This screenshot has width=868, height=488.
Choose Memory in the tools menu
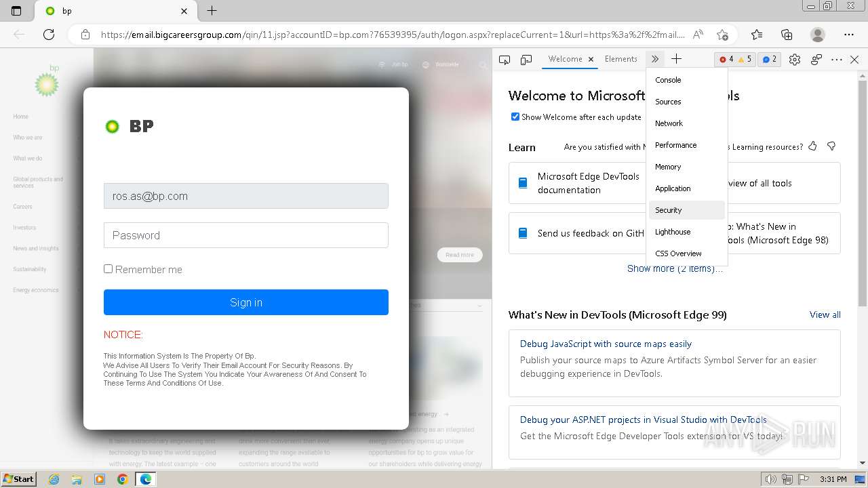pos(687,167)
